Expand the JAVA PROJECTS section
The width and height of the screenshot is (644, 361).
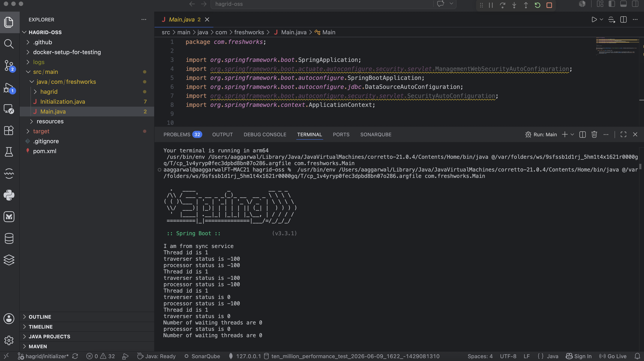click(87, 336)
